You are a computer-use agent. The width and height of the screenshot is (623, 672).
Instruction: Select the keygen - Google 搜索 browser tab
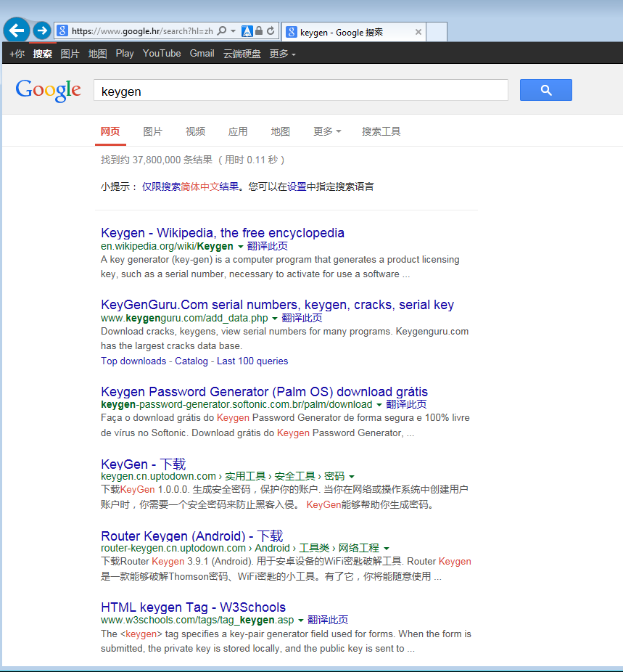point(355,32)
